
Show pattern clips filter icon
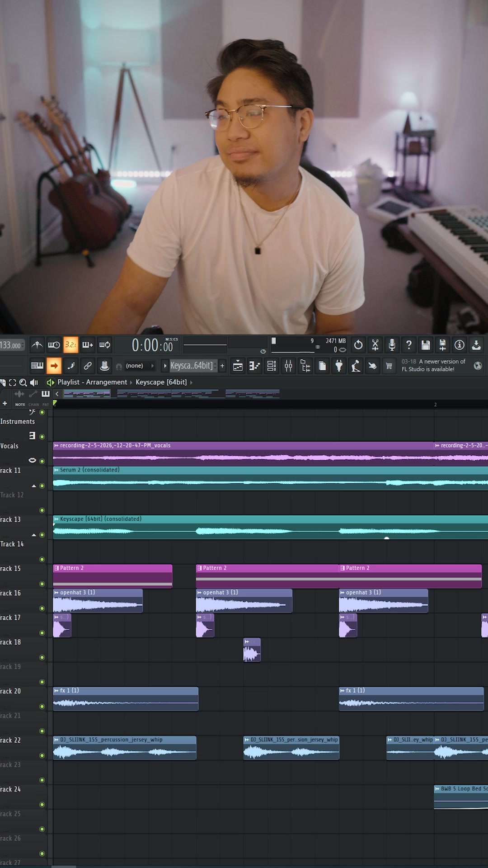pos(46,394)
